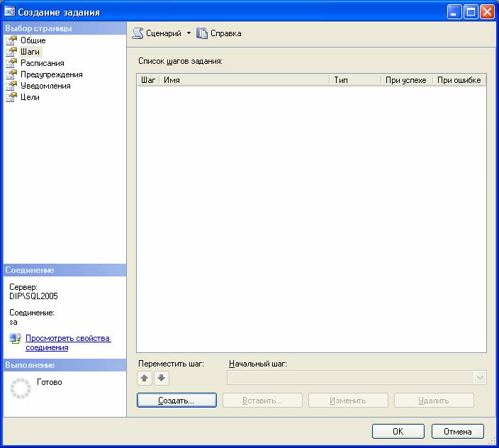Click the При успехе column header
Viewport: 499px width, 448px height.
tap(405, 80)
